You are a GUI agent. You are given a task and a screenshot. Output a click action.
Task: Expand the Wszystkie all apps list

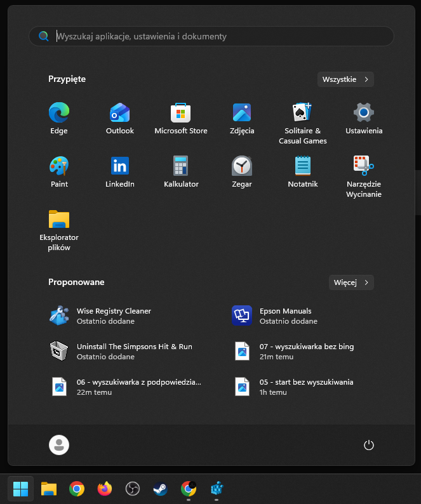tap(345, 79)
